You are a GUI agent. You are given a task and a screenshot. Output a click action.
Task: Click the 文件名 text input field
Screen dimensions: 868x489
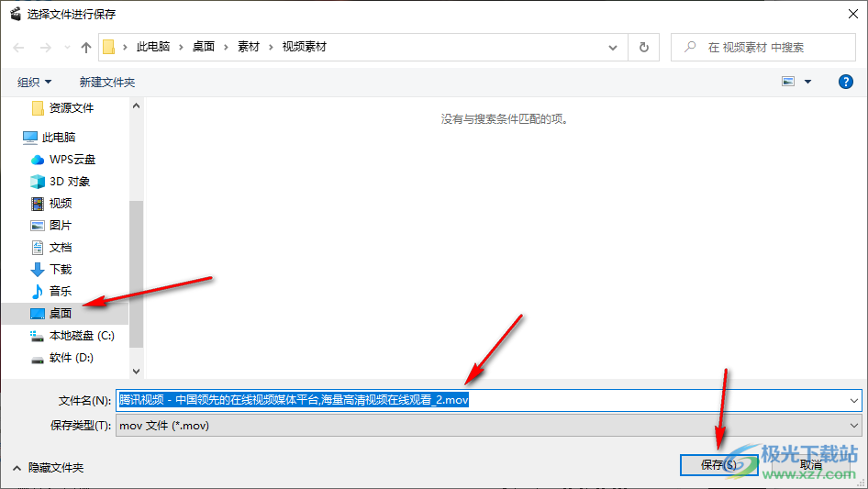click(x=642, y=401)
